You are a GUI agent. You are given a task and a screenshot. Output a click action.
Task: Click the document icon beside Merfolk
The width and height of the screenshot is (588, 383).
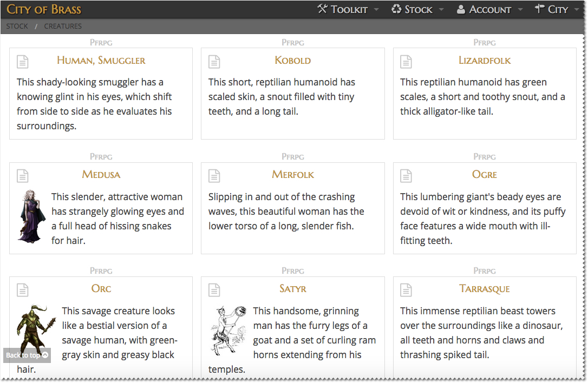coord(214,176)
